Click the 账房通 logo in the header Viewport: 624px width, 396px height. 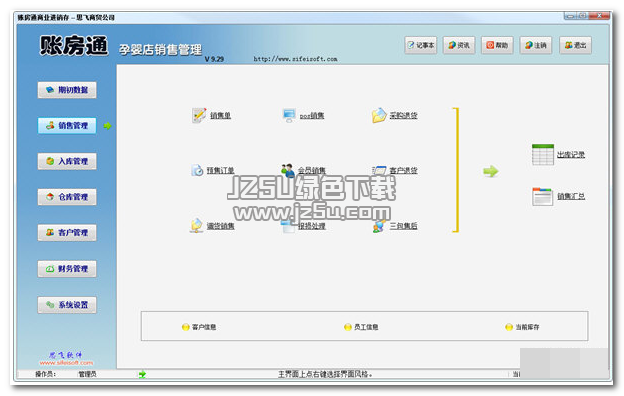74,45
